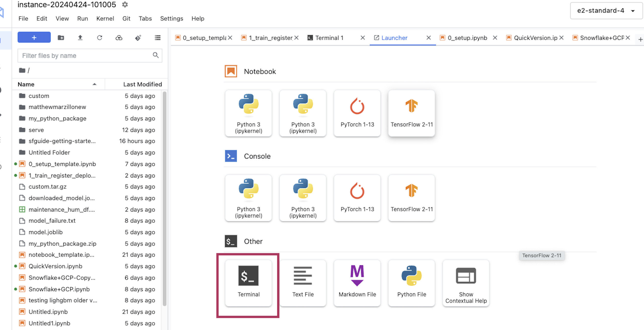
Task: Click the blue new launcher plus button
Action: pos(34,37)
